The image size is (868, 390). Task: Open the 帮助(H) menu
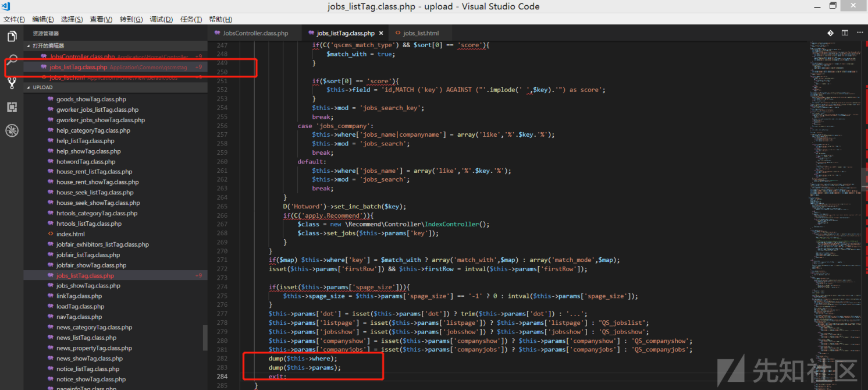tap(220, 19)
